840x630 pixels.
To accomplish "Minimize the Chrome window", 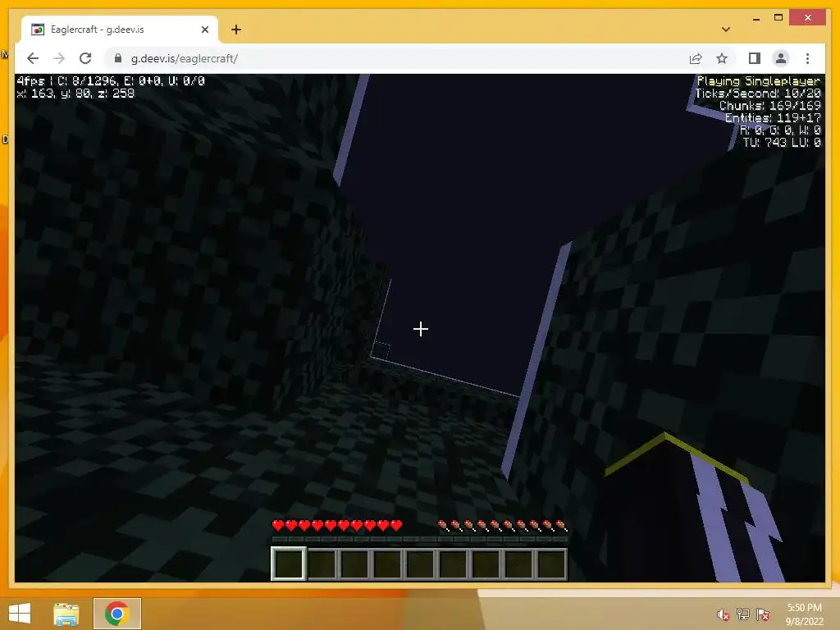I will pos(756,18).
